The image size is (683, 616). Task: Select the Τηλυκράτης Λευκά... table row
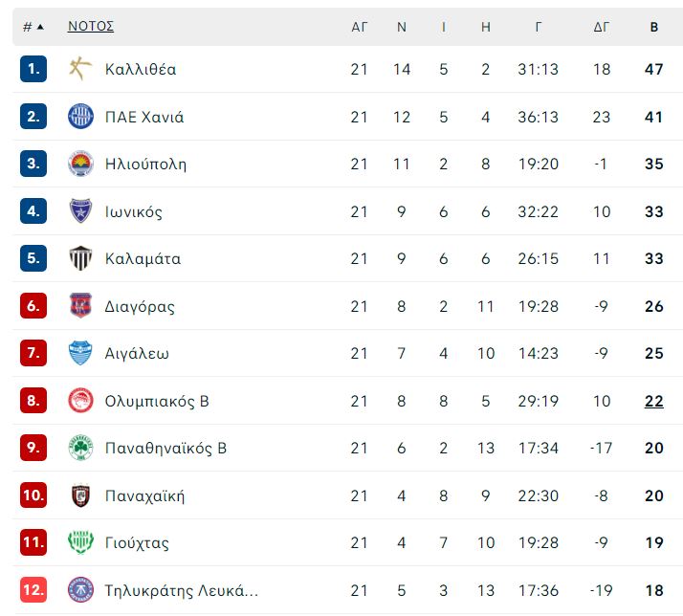(x=347, y=590)
